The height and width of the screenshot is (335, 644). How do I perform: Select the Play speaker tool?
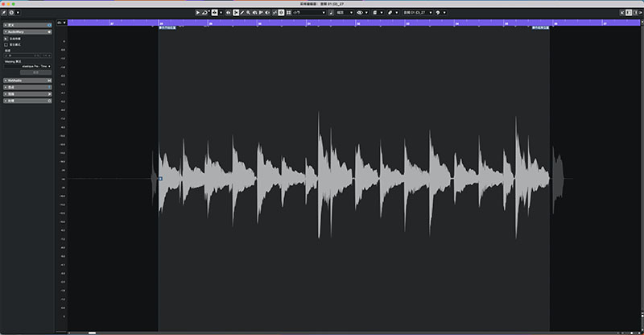[x=254, y=13]
